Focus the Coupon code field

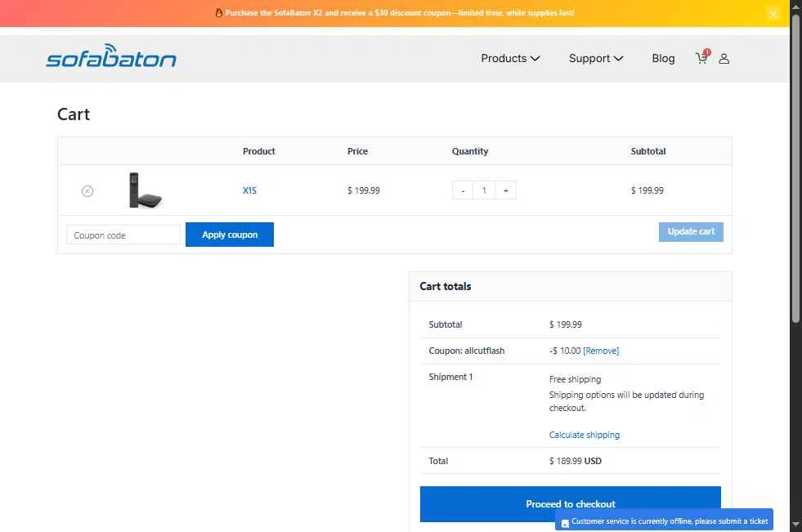(x=123, y=235)
